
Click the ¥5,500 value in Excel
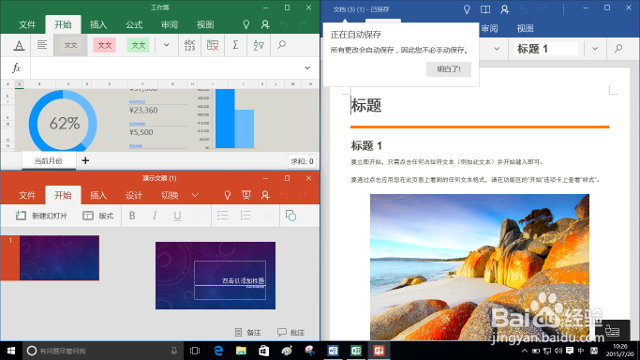141,132
